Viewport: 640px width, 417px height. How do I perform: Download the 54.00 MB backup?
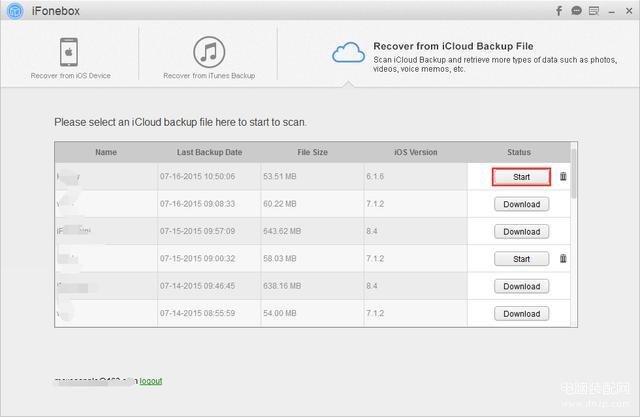pos(521,314)
